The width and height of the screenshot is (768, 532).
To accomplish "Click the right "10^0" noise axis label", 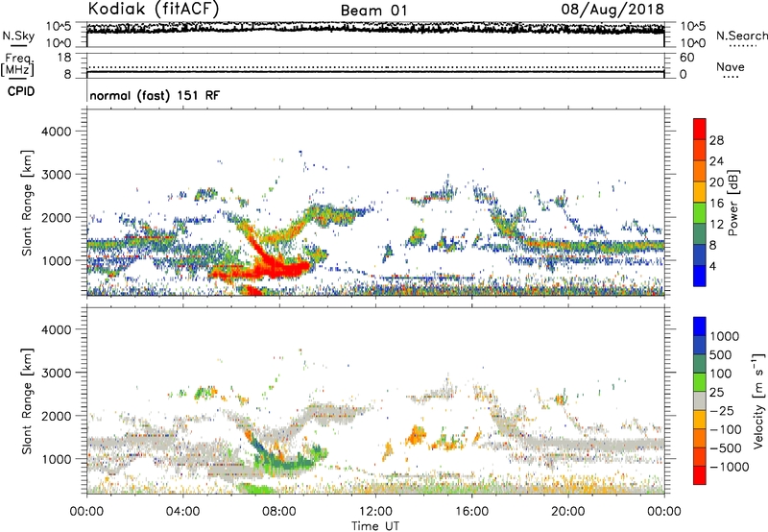I will coord(692,43).
